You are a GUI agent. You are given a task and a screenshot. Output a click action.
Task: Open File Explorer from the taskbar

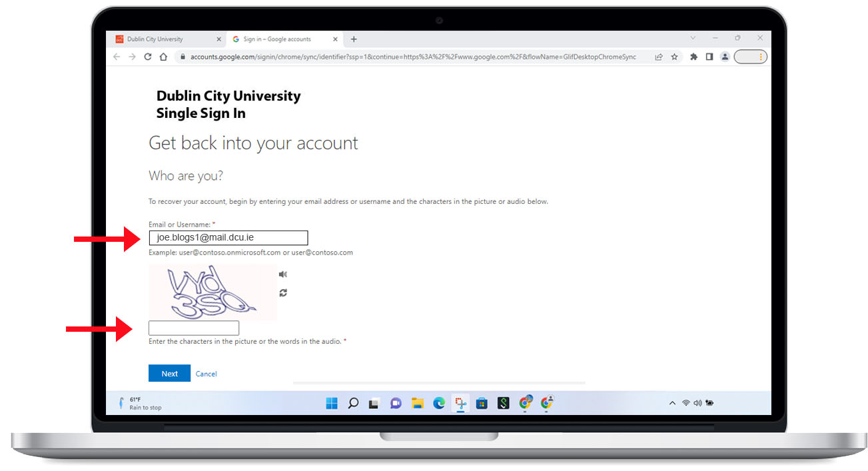418,403
